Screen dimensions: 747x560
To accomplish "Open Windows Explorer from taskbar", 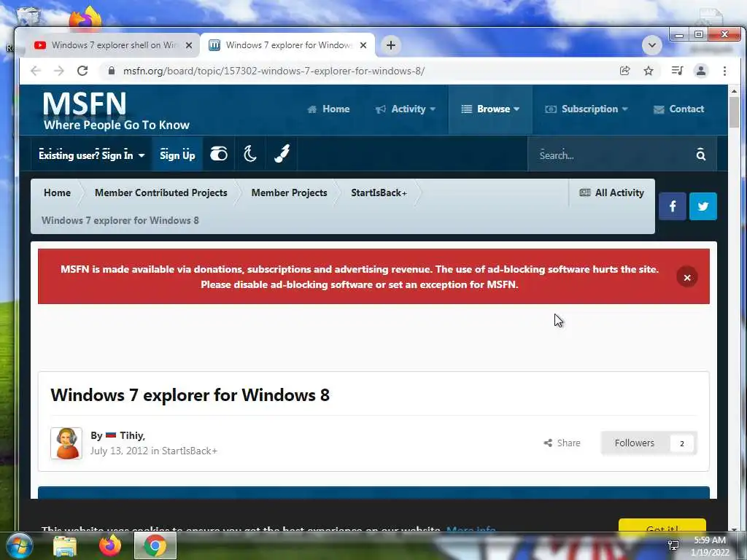I will pos(65,545).
